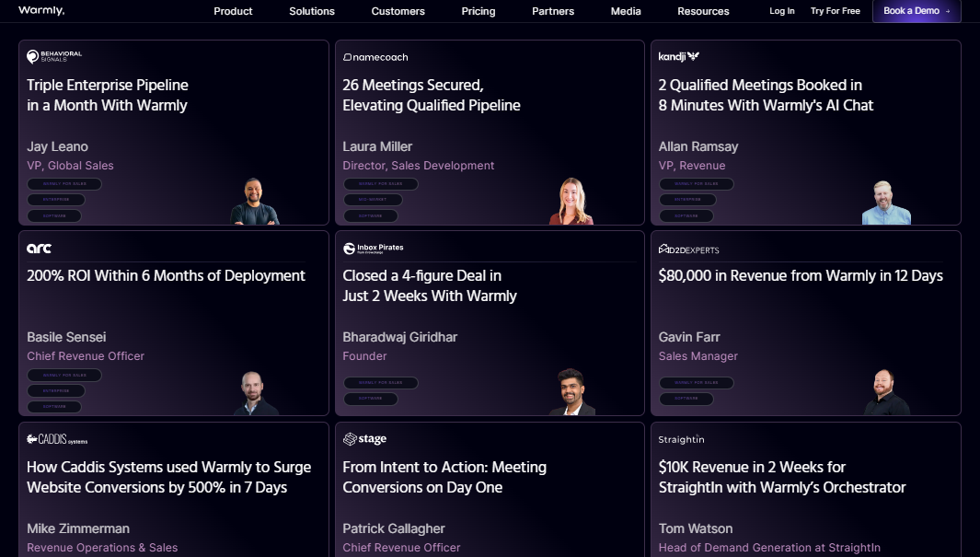
Task: Click the Founder title under Bharadwaj Giridhar
Action: [364, 355]
